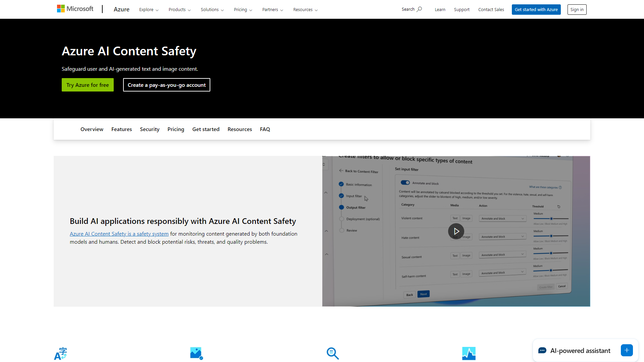Click the Microsoft logo
The width and height of the screenshot is (644, 362).
tap(75, 9)
